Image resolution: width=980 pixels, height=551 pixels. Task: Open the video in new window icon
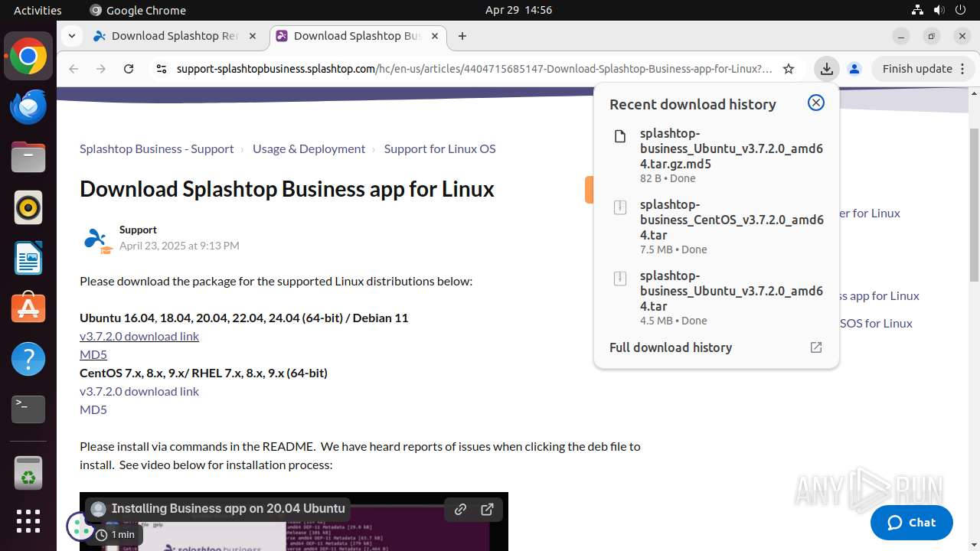tap(487, 509)
